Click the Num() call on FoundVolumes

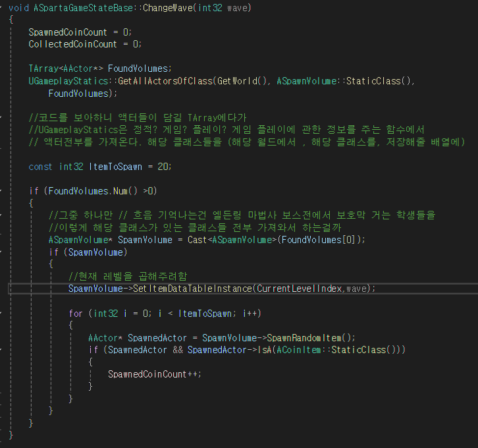[x=125, y=191]
